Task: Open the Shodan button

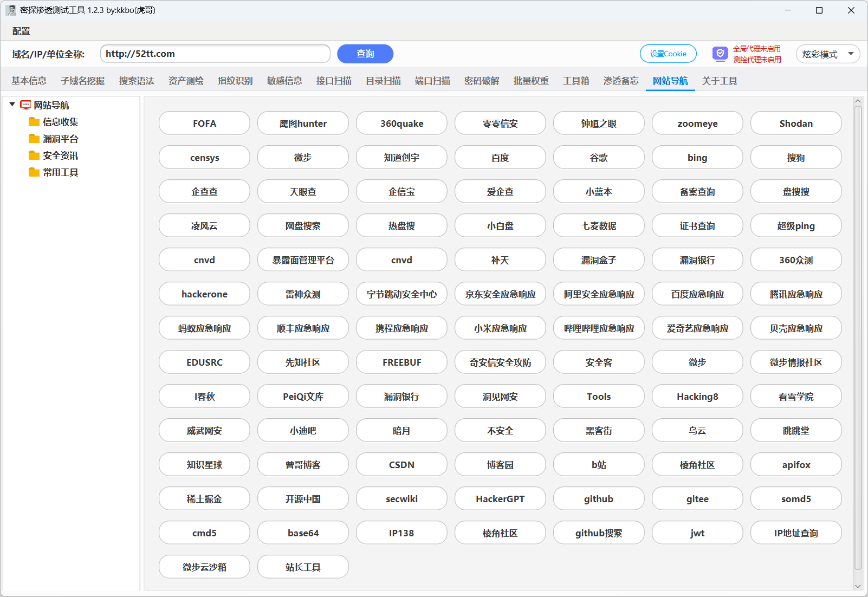Action: coord(796,123)
